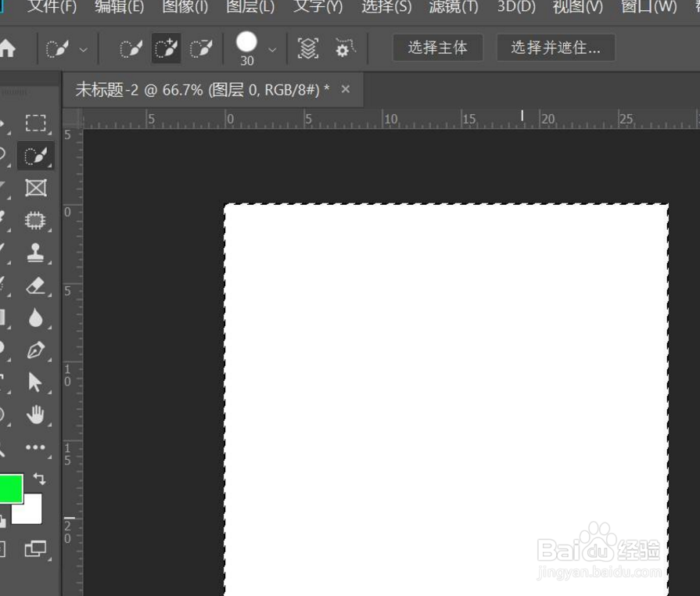Open the 视图(V) menu
The width and height of the screenshot is (700, 596).
578,7
